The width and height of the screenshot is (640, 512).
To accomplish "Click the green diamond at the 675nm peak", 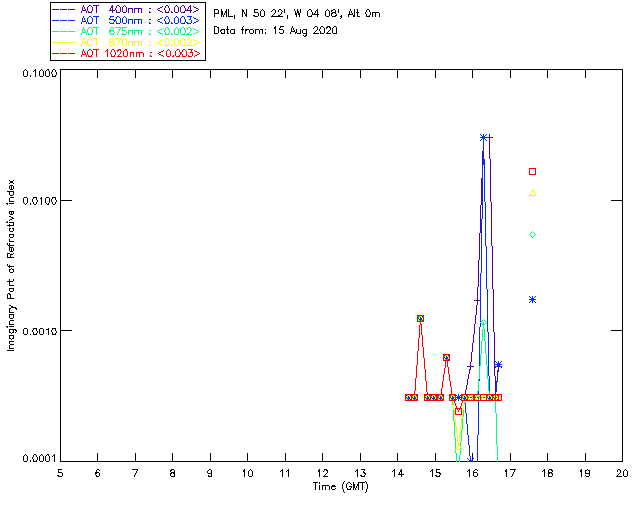I will pos(483,323).
